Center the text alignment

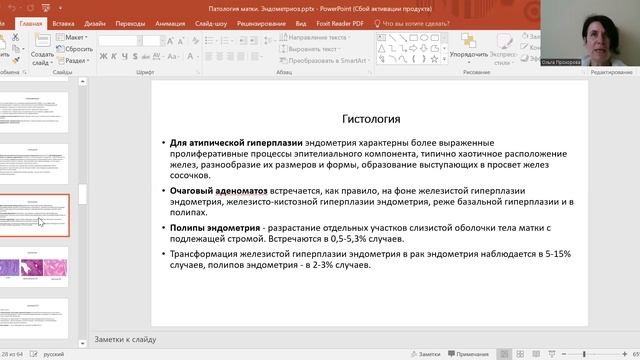click(220, 56)
